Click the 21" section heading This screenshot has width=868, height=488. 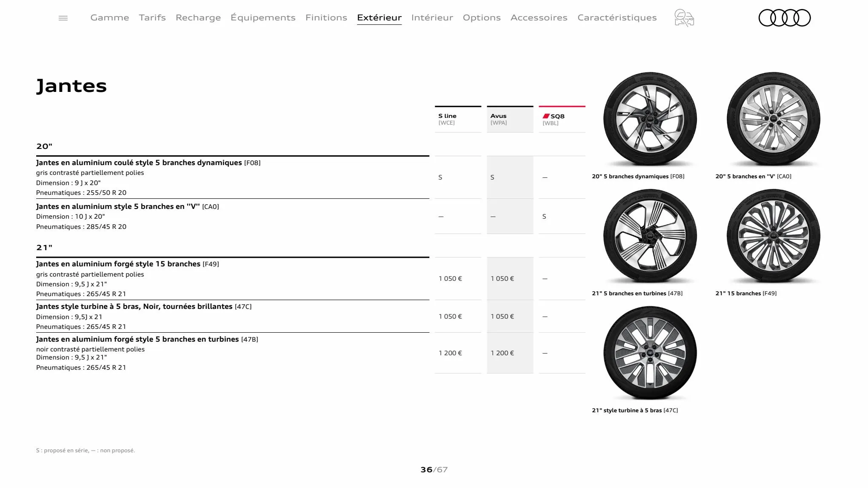[44, 248]
